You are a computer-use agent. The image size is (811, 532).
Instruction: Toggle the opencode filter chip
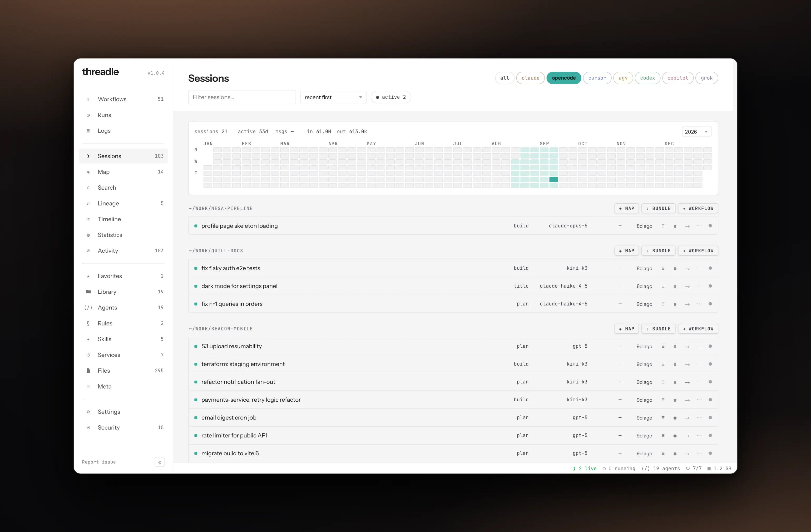tap(564, 78)
